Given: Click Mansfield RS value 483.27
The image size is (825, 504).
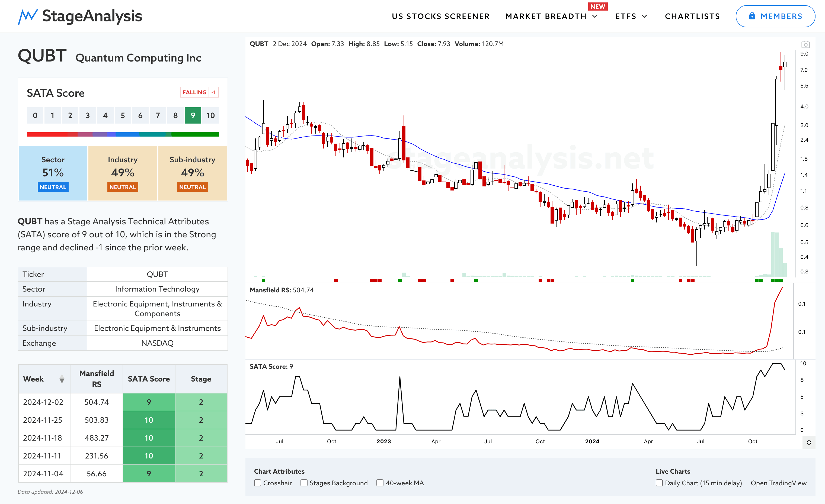Looking at the screenshot, I should (x=97, y=438).
